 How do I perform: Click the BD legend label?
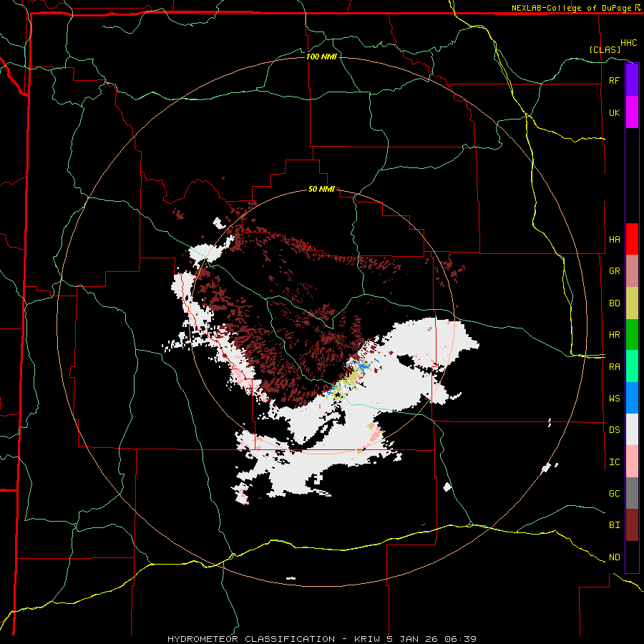(614, 303)
